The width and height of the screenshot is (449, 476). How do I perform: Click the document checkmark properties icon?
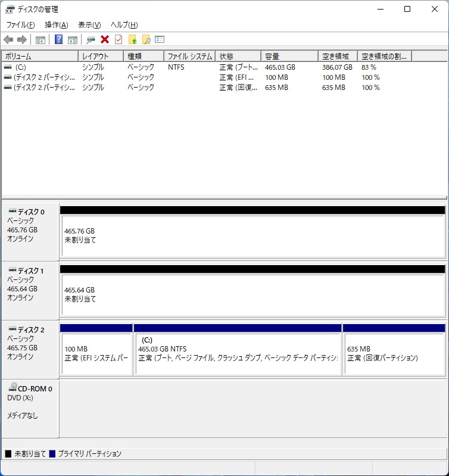click(119, 39)
